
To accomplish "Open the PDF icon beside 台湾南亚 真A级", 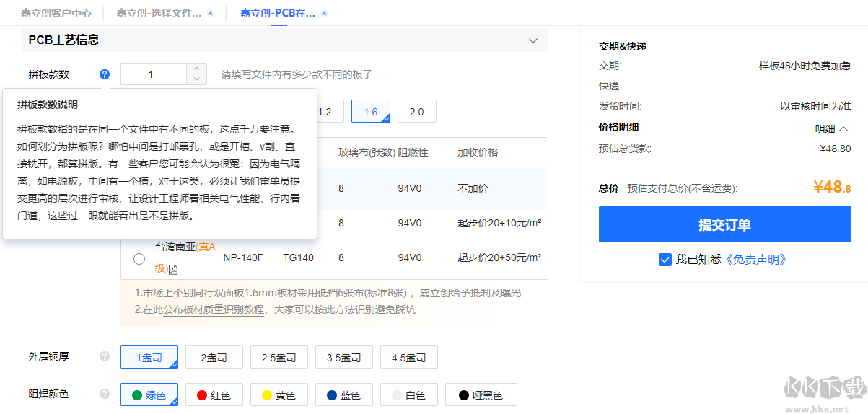I will coord(173,269).
